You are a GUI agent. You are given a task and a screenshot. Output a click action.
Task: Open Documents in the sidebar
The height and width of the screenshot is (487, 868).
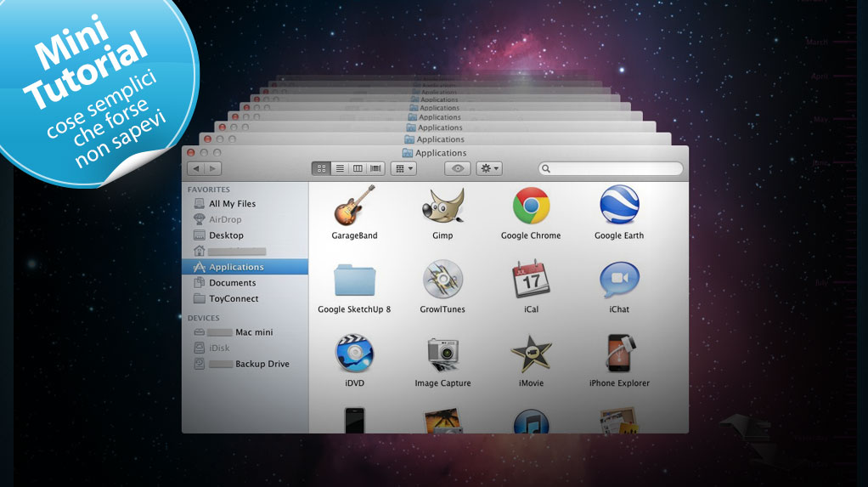pos(245,282)
